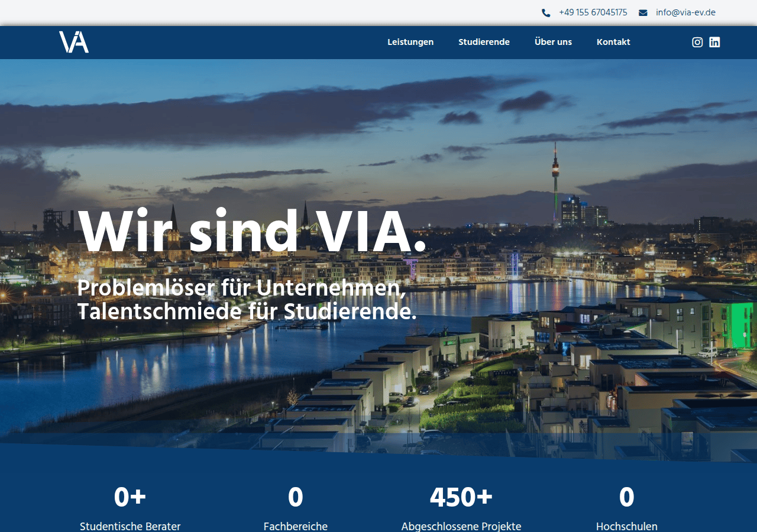This screenshot has height=532, width=757.
Task: Open the Instagram icon link
Action: [x=697, y=42]
